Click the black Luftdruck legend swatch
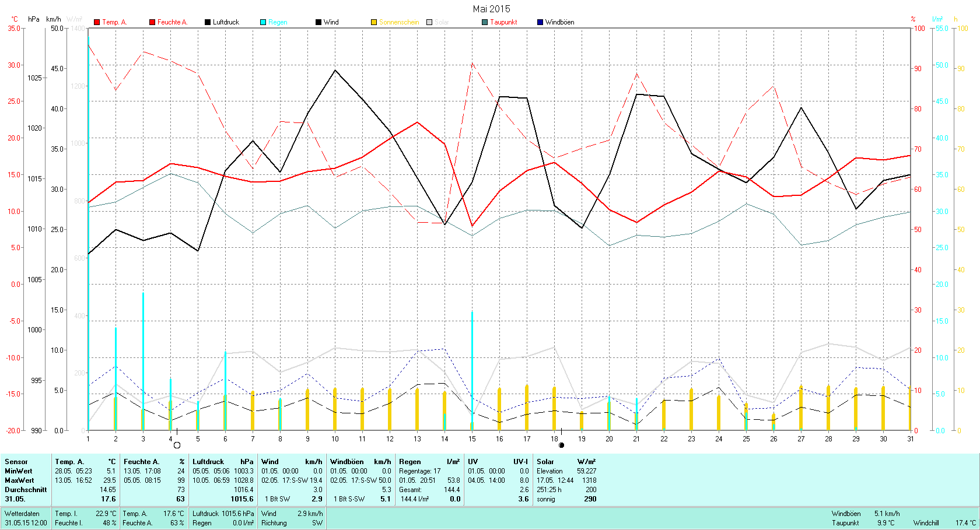Viewport: 980px width, 530px height. click(208, 22)
